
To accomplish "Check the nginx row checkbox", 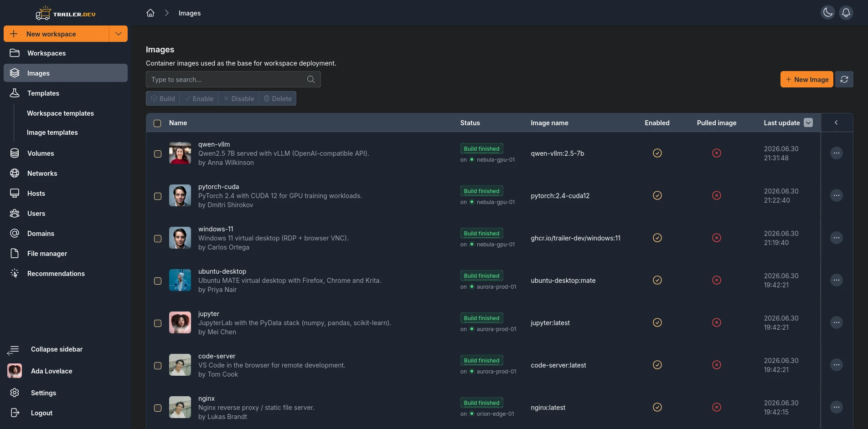I will click(158, 408).
